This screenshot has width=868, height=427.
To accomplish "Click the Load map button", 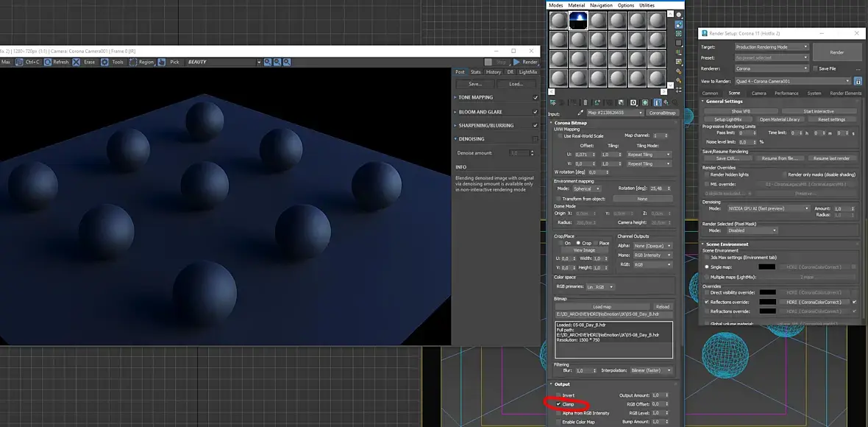I will point(602,306).
